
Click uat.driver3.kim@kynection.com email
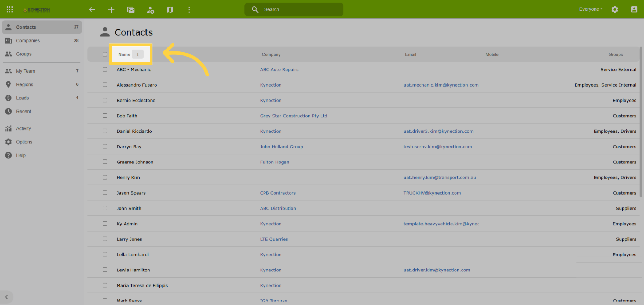coord(438,131)
